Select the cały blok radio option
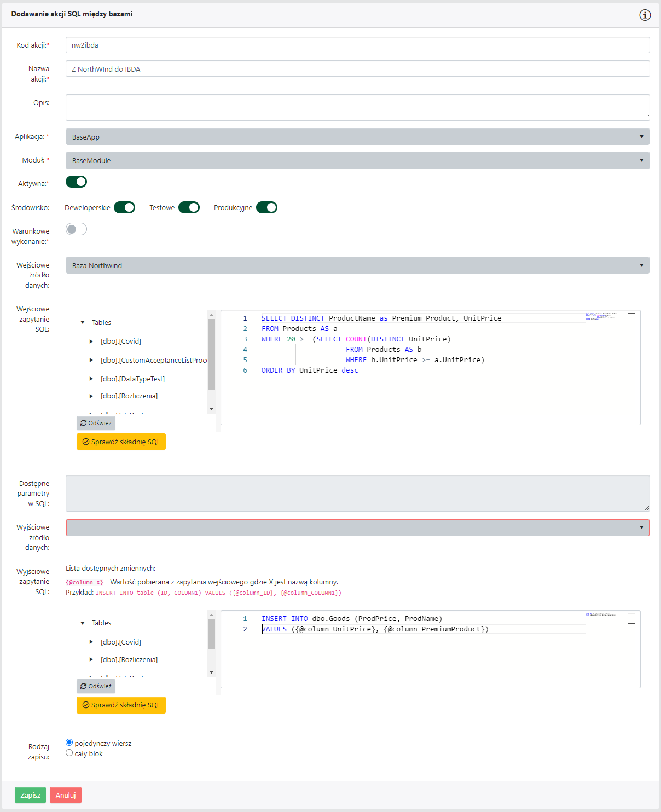The height and width of the screenshot is (812, 661). point(69,752)
